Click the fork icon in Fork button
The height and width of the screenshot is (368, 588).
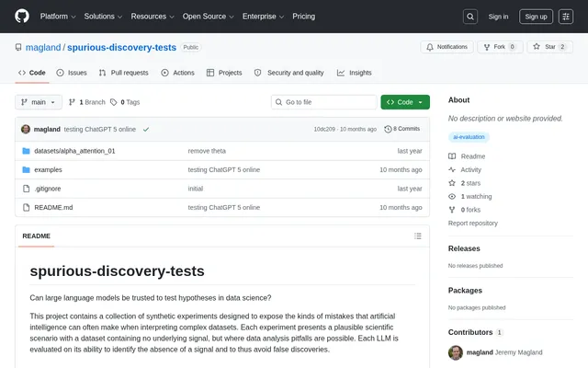[x=487, y=47]
